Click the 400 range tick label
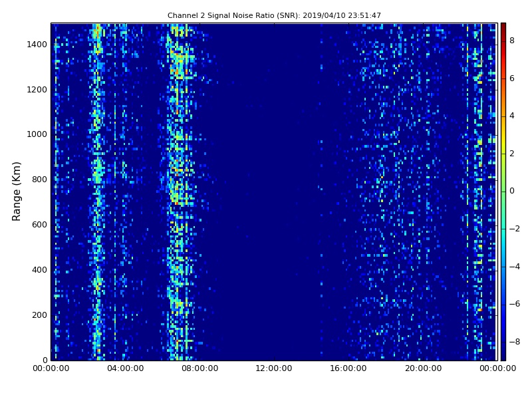532x399 pixels. click(39, 270)
